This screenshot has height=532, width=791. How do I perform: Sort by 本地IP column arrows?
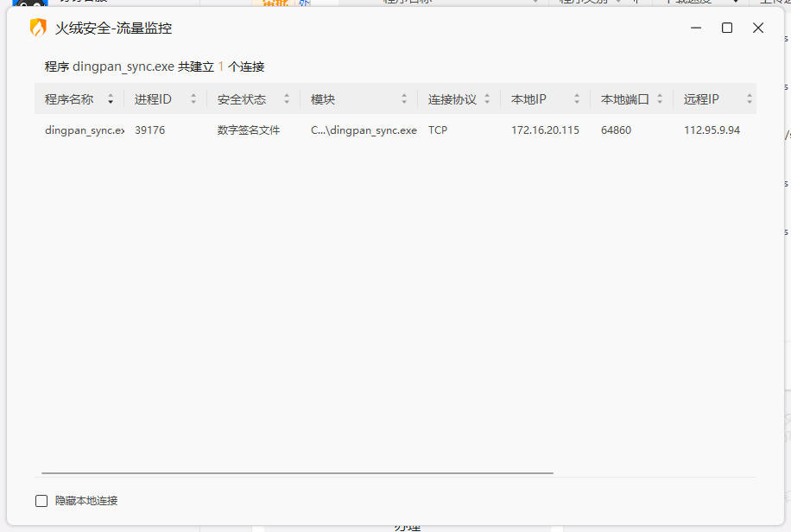[x=577, y=99]
